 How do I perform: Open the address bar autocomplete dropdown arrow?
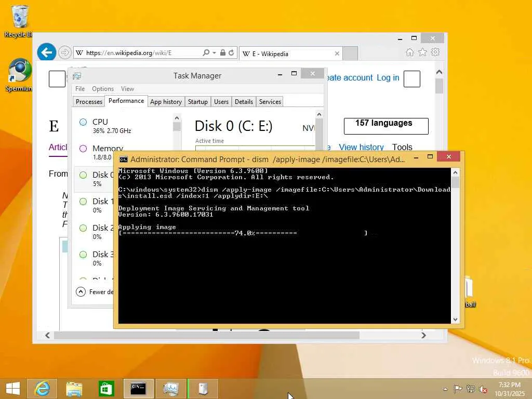(215, 53)
